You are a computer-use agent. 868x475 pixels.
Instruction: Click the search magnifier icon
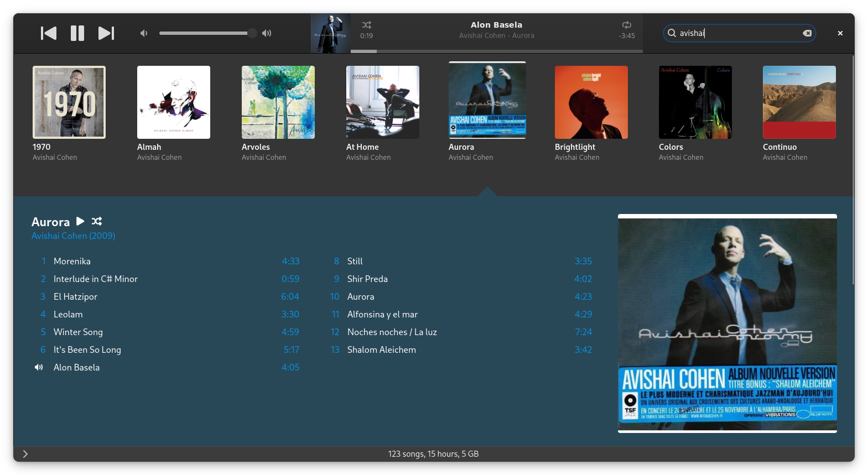pos(672,33)
